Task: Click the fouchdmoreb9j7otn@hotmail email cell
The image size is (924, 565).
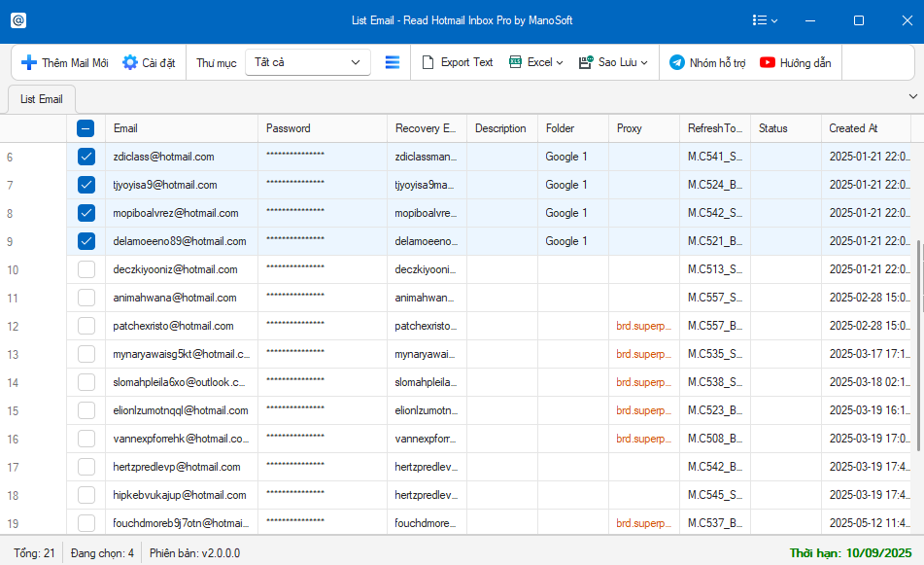Action: [182, 523]
